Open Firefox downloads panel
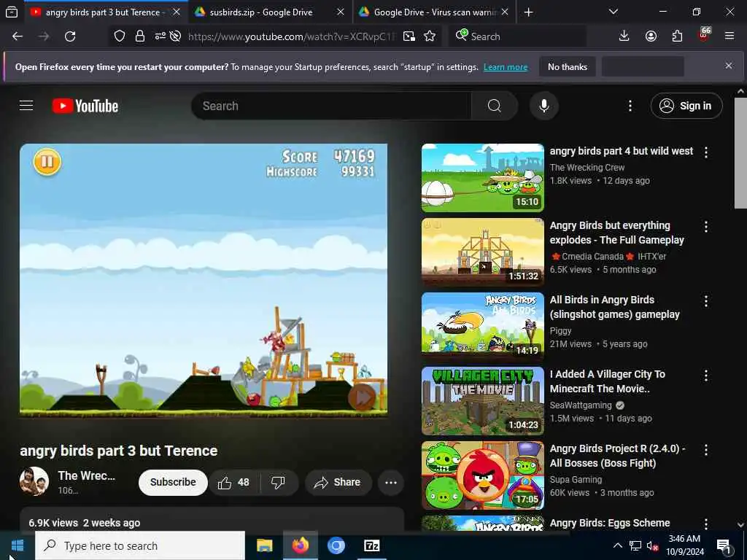Image resolution: width=747 pixels, height=560 pixels. pyautogui.click(x=624, y=36)
